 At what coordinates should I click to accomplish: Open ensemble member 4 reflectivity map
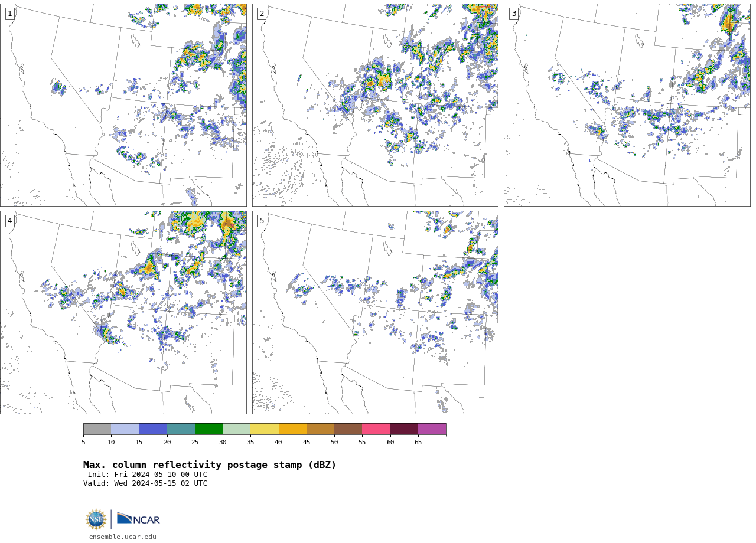(x=123, y=312)
